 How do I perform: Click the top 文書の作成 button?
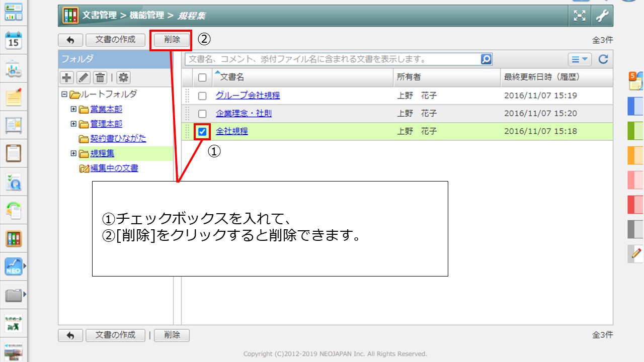point(116,40)
